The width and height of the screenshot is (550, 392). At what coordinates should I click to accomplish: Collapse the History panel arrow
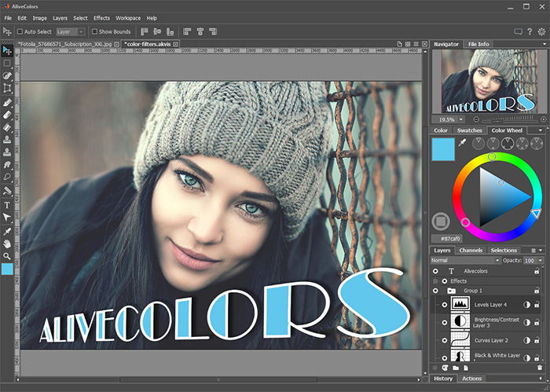tap(541, 379)
